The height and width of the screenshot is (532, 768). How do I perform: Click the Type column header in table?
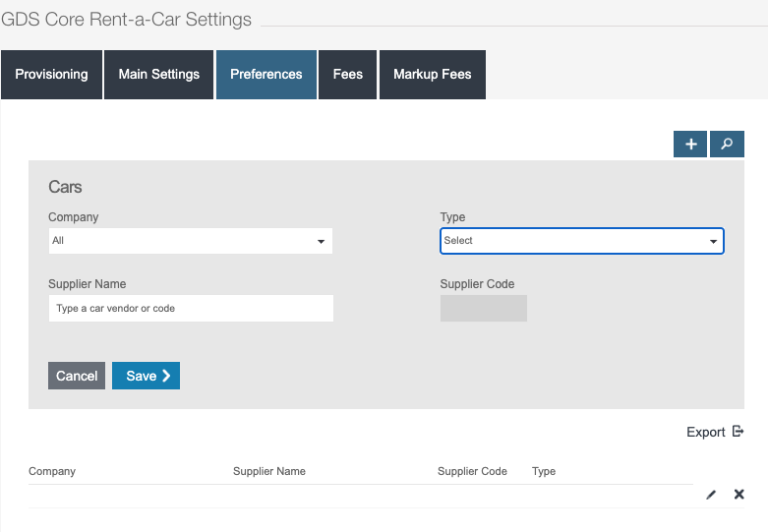pos(544,471)
